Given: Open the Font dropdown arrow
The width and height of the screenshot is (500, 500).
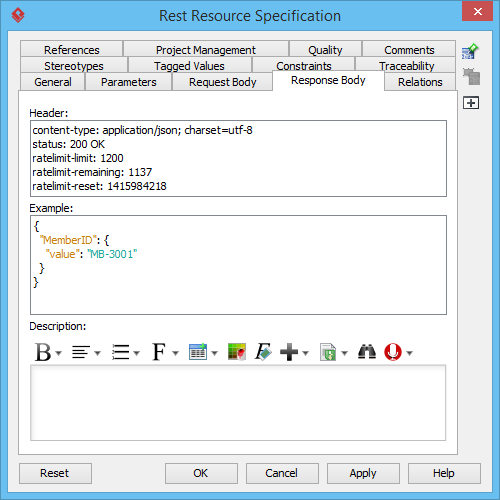Looking at the screenshot, I should (x=176, y=353).
